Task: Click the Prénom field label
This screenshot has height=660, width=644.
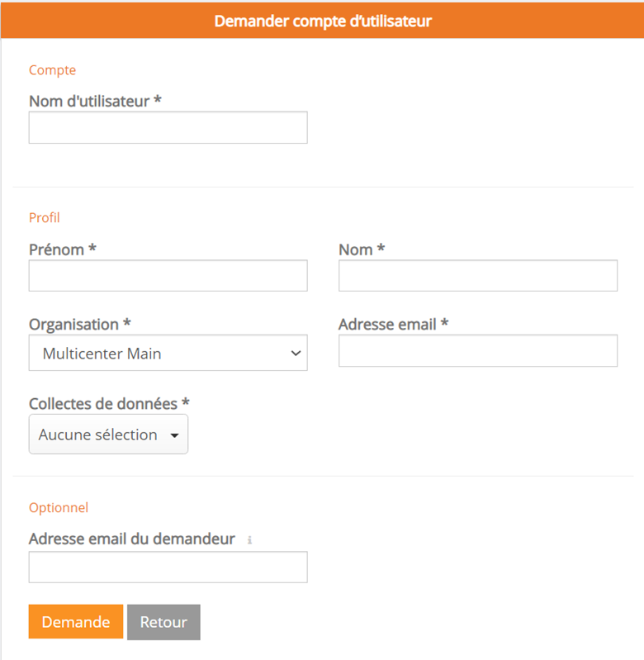Action: pyautogui.click(x=63, y=249)
